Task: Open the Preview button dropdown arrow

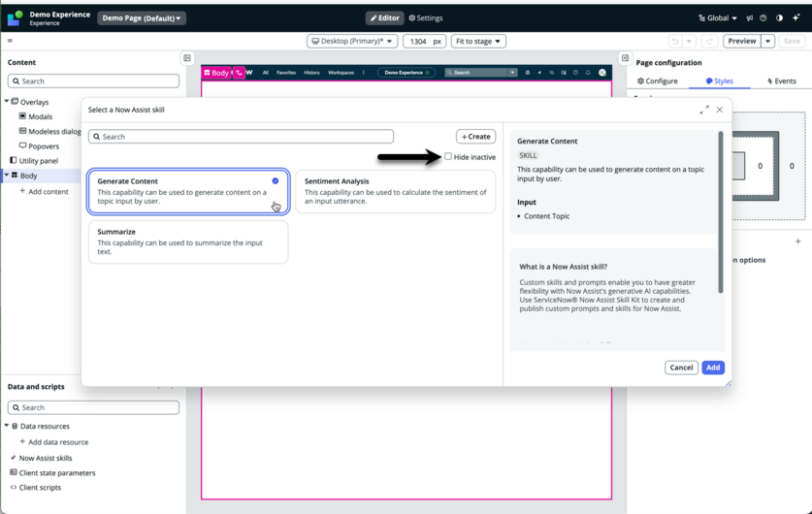Action: click(x=768, y=42)
